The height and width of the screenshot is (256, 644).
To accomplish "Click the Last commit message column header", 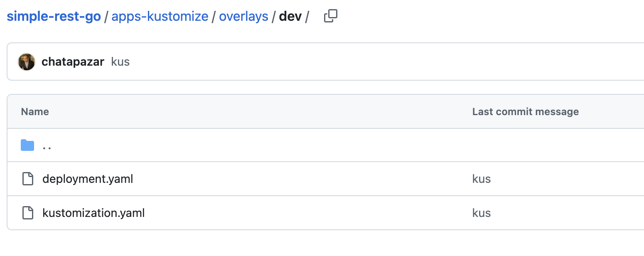I will click(526, 112).
